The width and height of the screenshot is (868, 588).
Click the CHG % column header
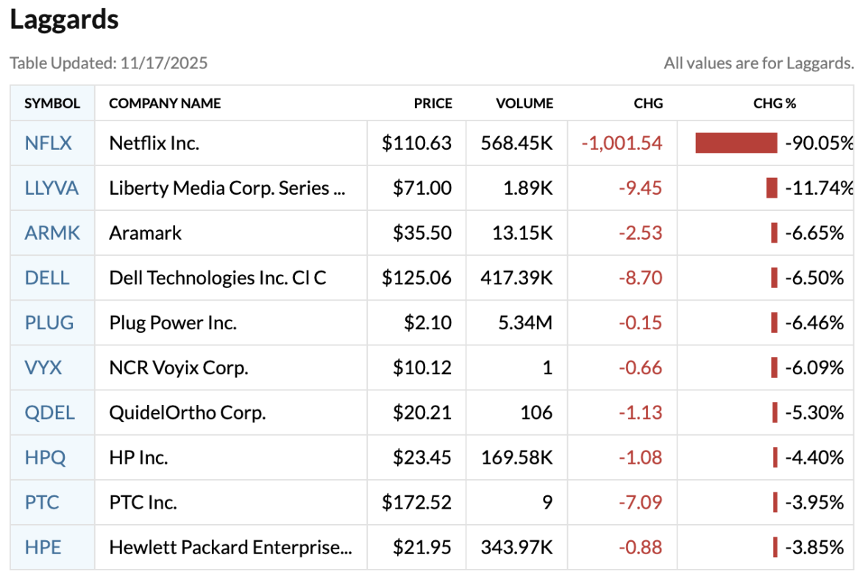775,104
